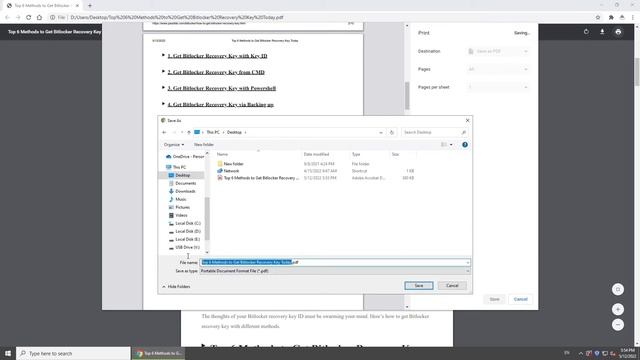
Task: Click the print preview scrollbar
Action: click(x=407, y=96)
